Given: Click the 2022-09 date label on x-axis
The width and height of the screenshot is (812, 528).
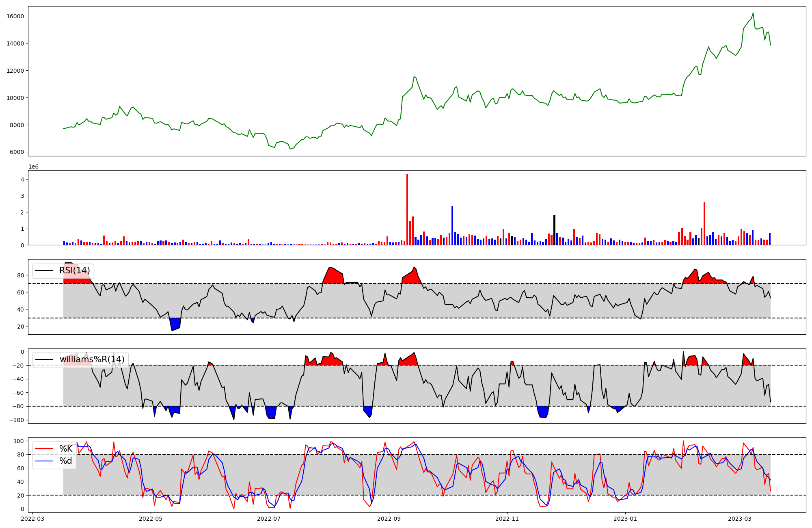Looking at the screenshot, I should (389, 519).
